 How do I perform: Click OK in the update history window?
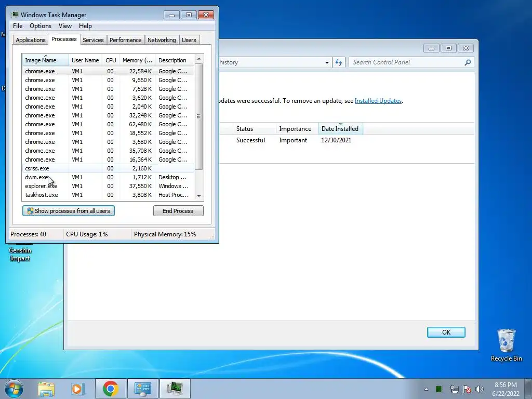coord(446,332)
